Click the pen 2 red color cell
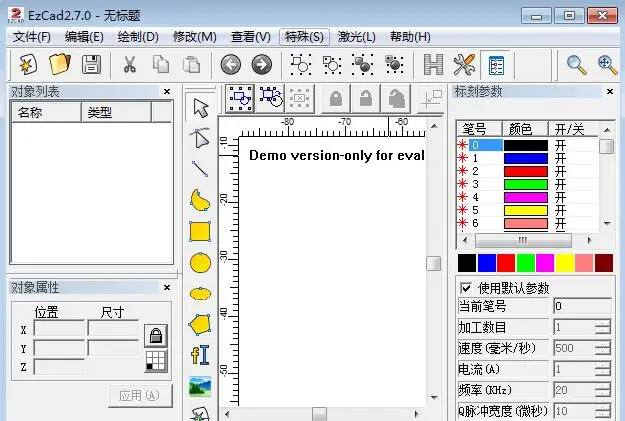The image size is (625, 421). tap(526, 171)
